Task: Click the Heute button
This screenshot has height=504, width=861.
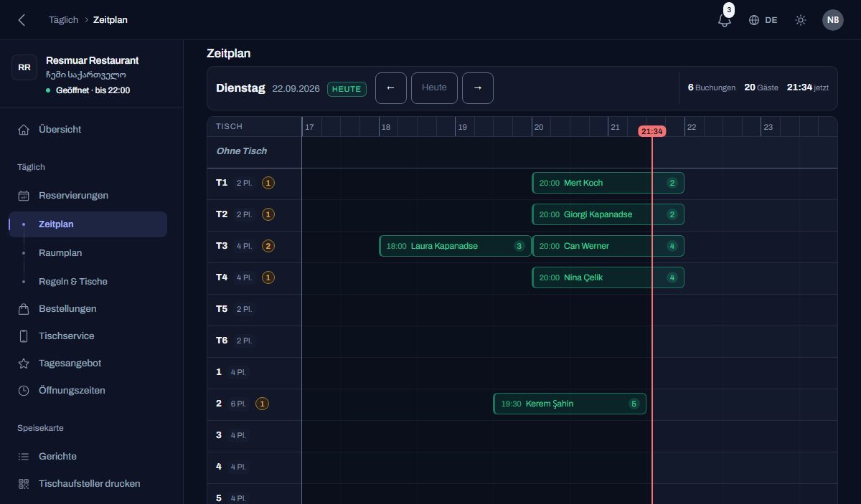Action: pyautogui.click(x=434, y=88)
